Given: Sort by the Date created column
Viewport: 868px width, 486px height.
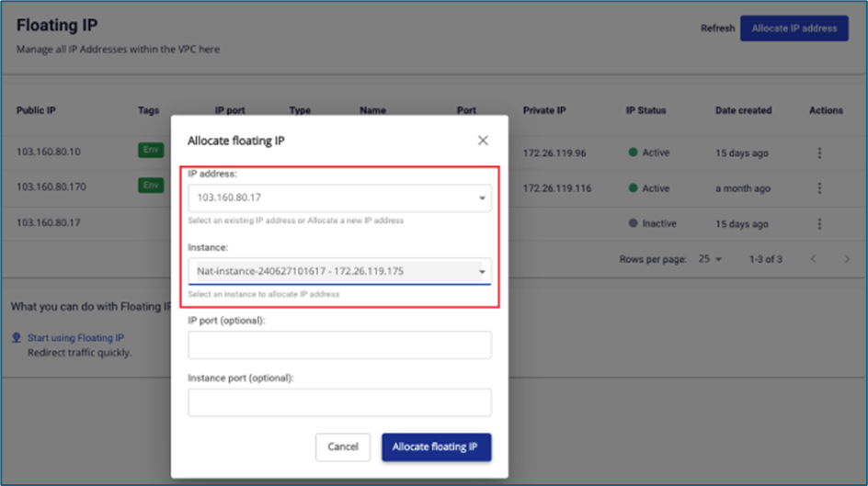Looking at the screenshot, I should (x=743, y=110).
